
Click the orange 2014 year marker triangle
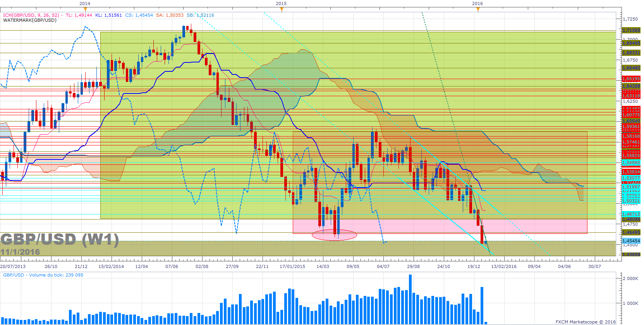[x=85, y=9]
